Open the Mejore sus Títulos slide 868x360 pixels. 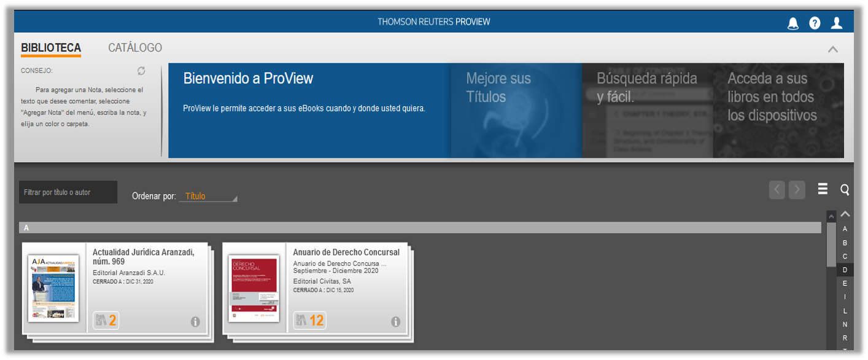coord(516,111)
